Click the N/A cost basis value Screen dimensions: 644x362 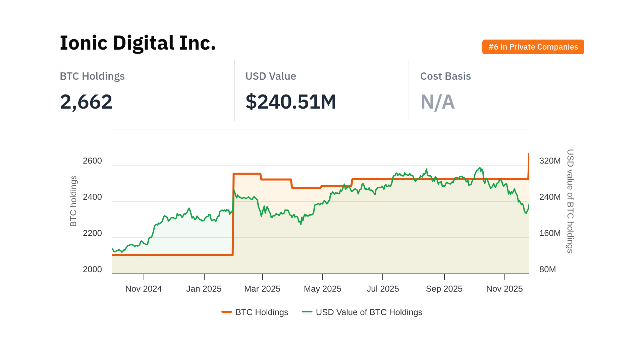tap(437, 102)
